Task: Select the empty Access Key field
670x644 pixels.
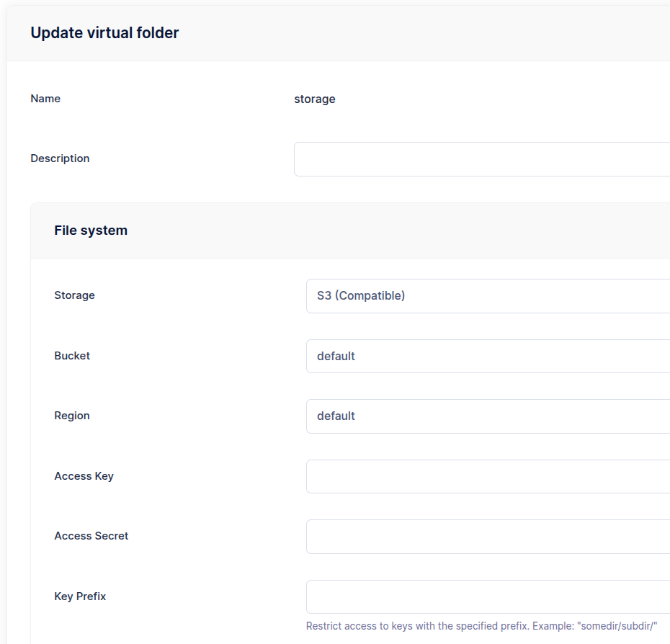Action: point(488,476)
